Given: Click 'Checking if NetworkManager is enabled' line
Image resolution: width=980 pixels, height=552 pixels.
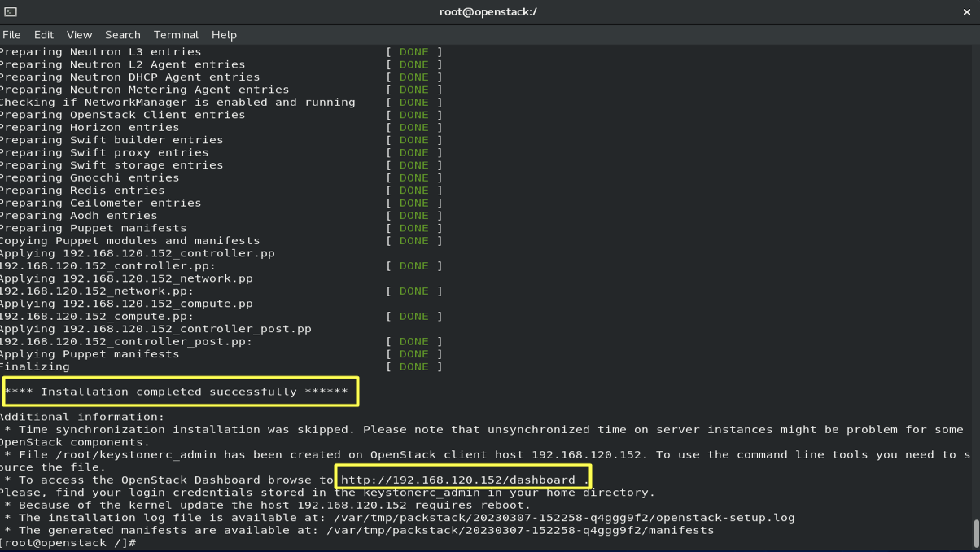Looking at the screenshot, I should pyautogui.click(x=177, y=103).
